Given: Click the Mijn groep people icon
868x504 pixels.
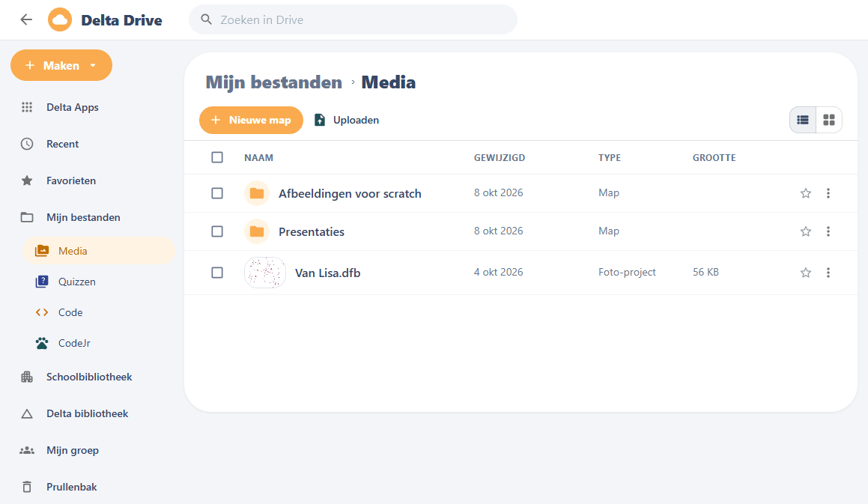Looking at the screenshot, I should (x=26, y=450).
